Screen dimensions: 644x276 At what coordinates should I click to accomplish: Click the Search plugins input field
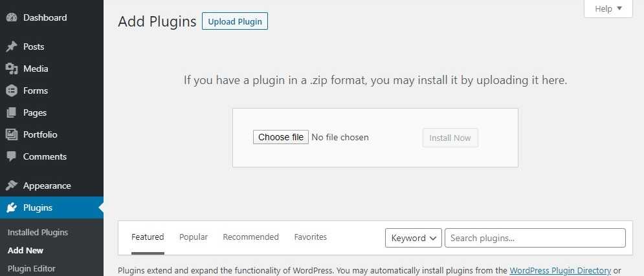point(535,238)
